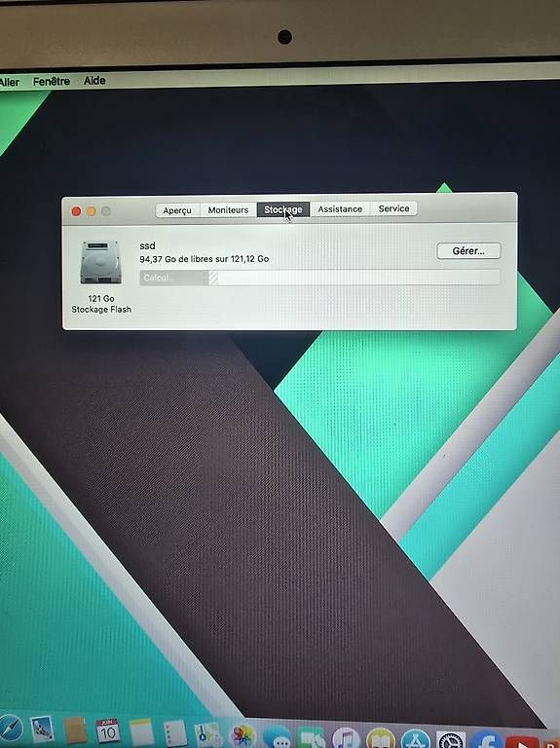The width and height of the screenshot is (560, 748).
Task: Open the App Store icon
Action: [x=416, y=739]
